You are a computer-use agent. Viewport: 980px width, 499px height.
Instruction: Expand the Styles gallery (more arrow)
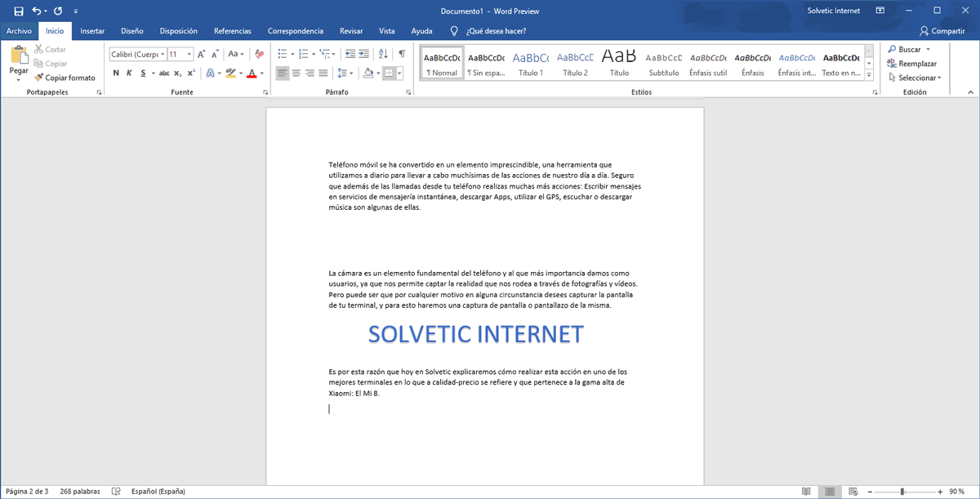[870, 76]
